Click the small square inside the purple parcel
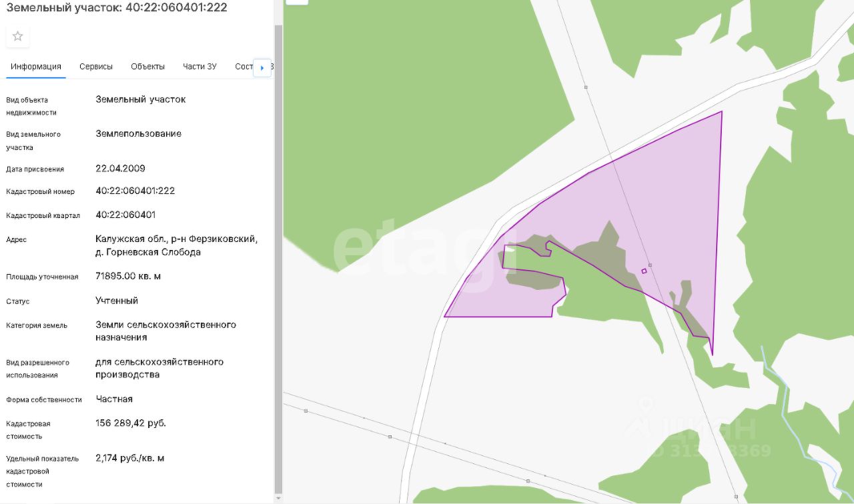Image resolution: width=854 pixels, height=504 pixels. point(644,271)
